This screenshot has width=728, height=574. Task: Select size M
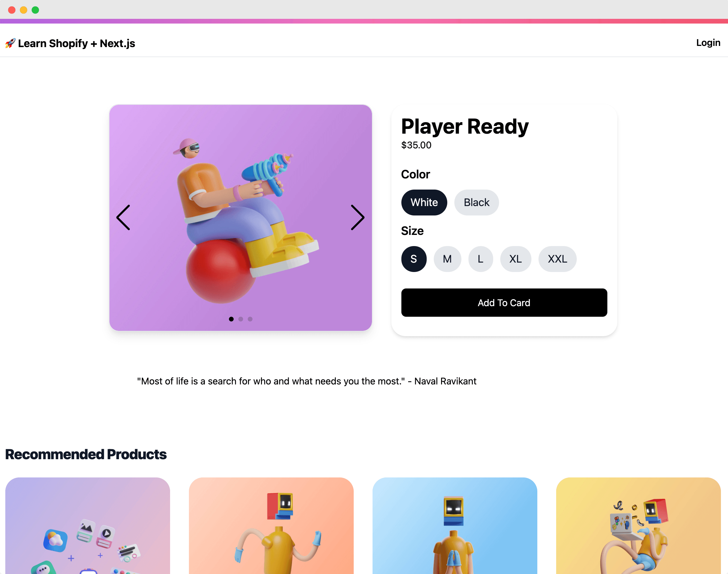[x=447, y=259]
